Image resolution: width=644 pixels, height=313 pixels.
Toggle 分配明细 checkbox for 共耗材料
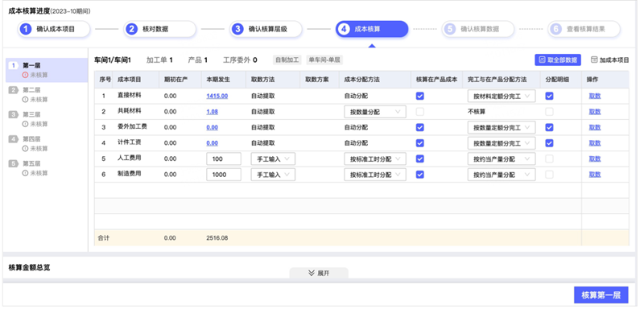tap(549, 112)
